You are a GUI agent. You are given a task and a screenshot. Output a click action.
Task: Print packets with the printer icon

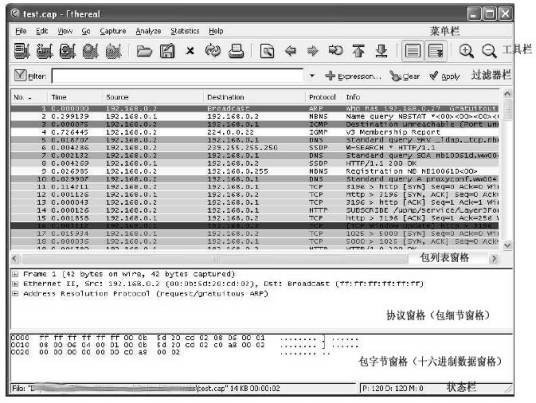coord(236,51)
